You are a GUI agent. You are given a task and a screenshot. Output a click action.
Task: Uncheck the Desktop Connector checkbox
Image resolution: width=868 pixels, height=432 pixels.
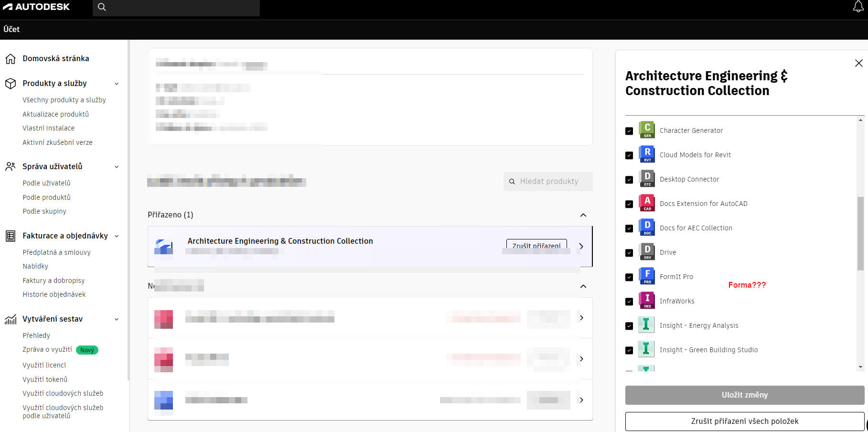(629, 180)
